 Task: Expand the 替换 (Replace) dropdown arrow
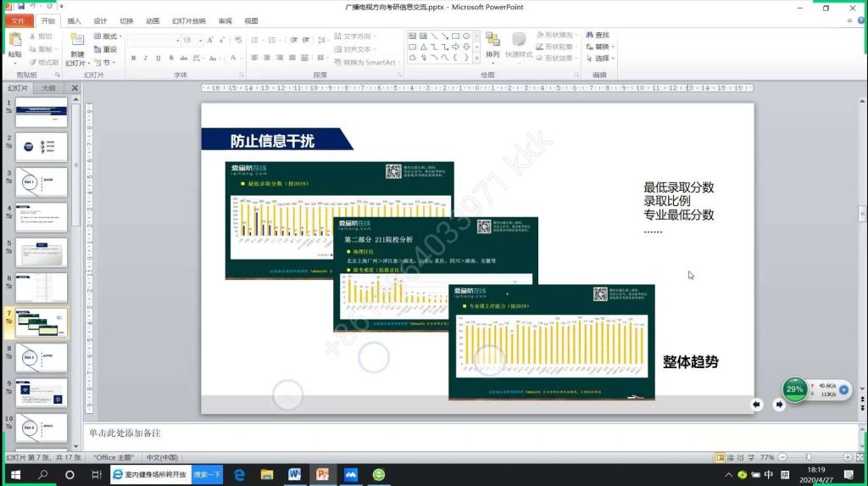[x=614, y=47]
